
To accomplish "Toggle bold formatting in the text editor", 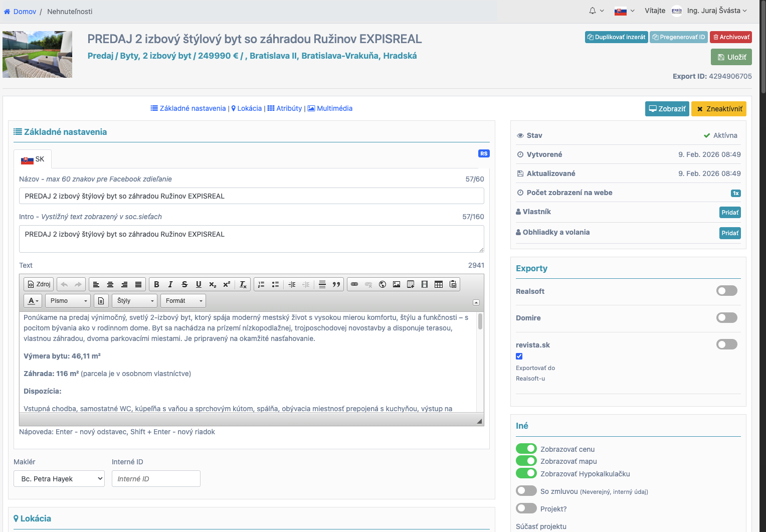I will (156, 284).
